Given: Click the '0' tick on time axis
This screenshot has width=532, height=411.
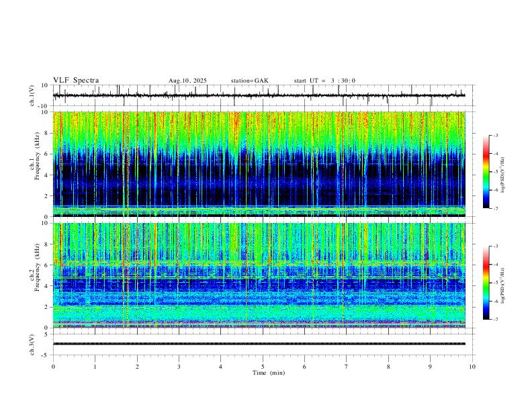Looking at the screenshot, I should [x=53, y=367].
